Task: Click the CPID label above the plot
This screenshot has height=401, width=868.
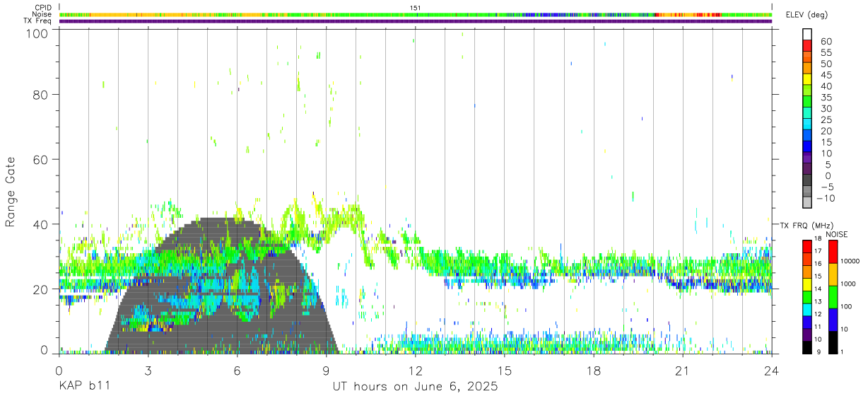Action: (x=42, y=8)
